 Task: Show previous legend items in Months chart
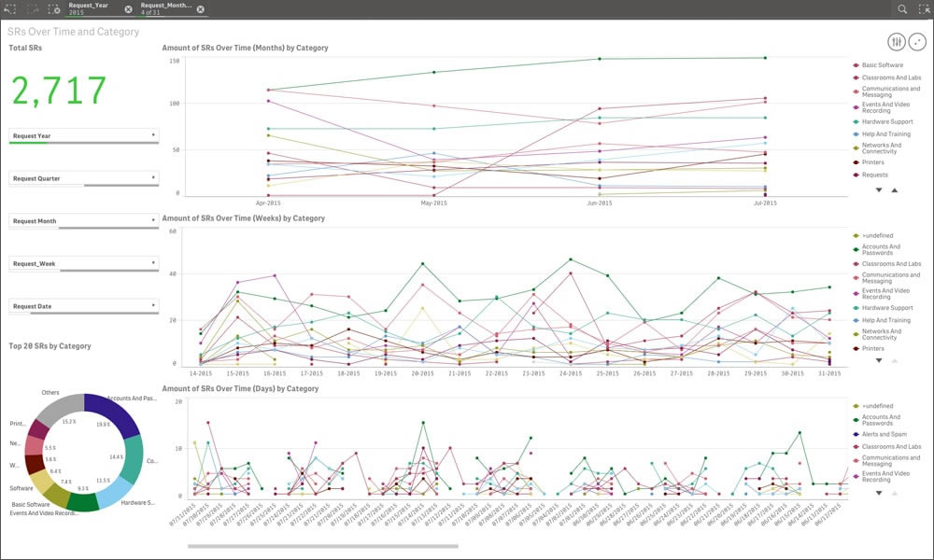(894, 189)
